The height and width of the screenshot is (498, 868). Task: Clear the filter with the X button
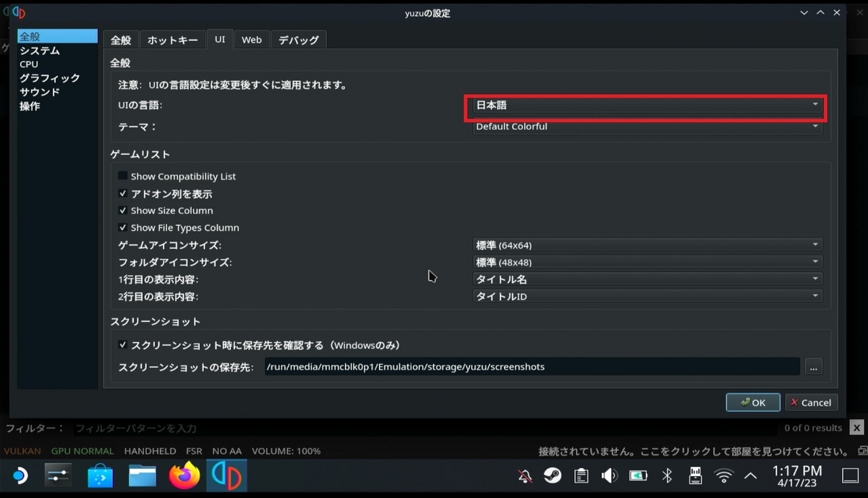tap(857, 428)
